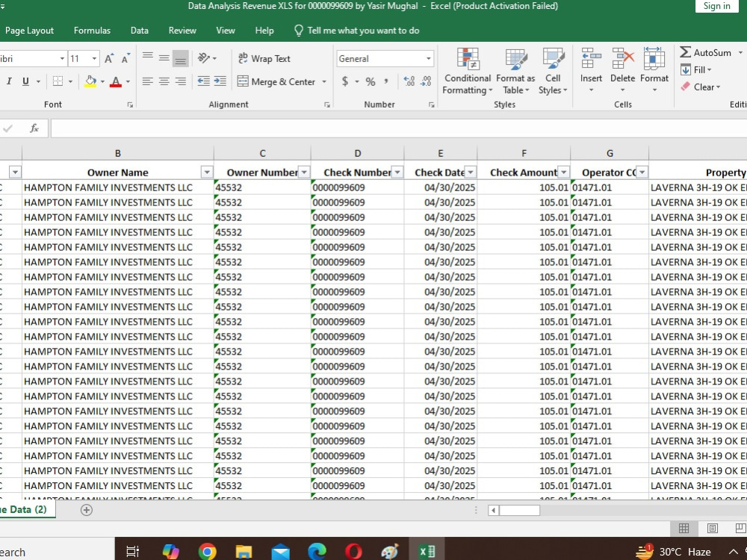The height and width of the screenshot is (560, 747).
Task: Click the Orientation text angle icon
Action: [x=205, y=58]
